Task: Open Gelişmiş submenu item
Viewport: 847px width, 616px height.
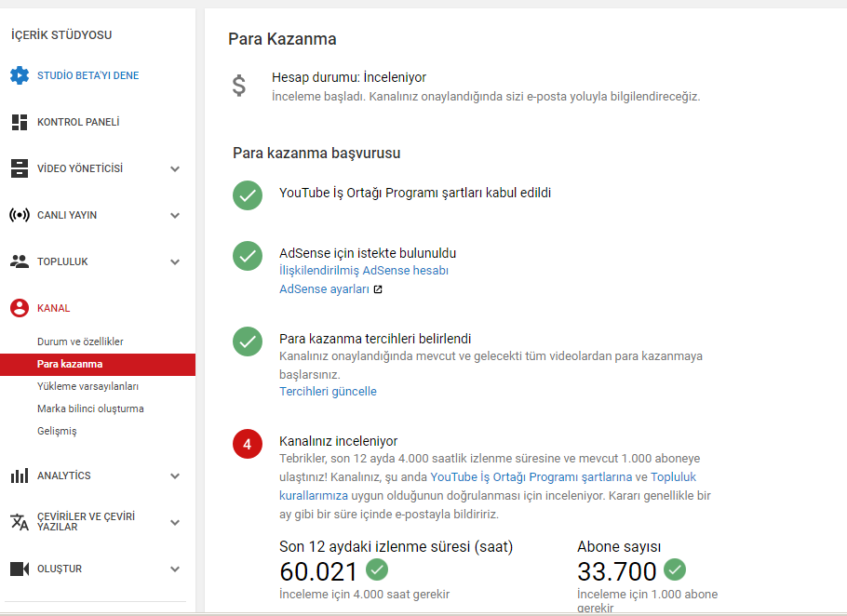Action: point(57,431)
